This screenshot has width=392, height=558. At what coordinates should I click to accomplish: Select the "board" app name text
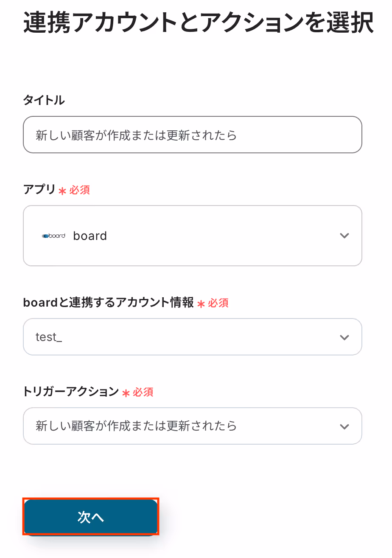click(90, 236)
